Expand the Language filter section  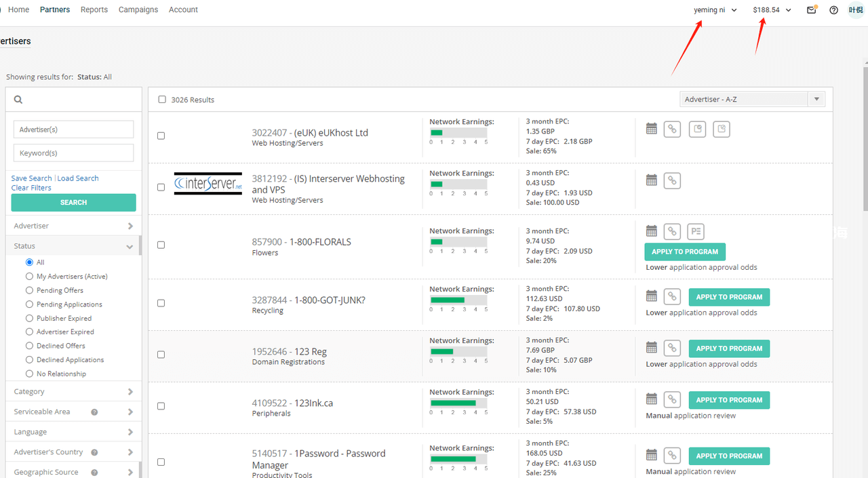[73, 432]
